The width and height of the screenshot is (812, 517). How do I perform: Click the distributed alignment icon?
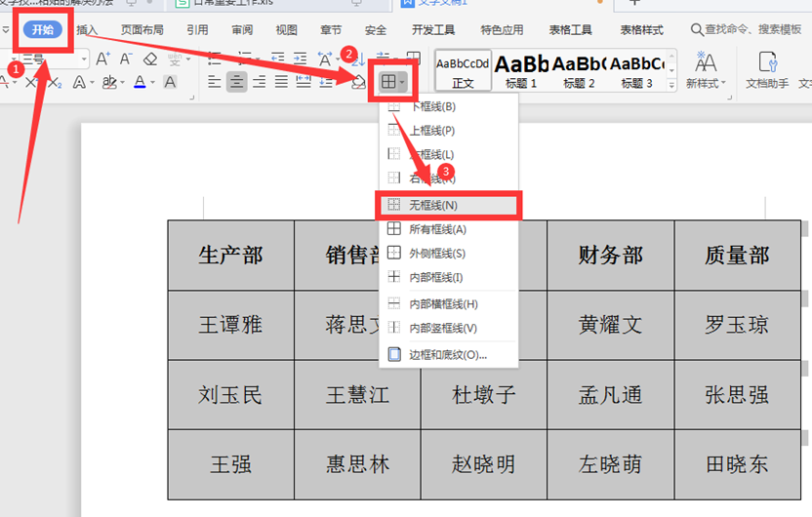click(x=304, y=82)
